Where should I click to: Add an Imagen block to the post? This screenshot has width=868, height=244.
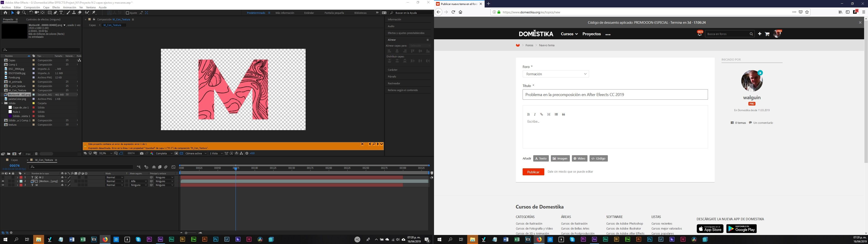click(560, 158)
